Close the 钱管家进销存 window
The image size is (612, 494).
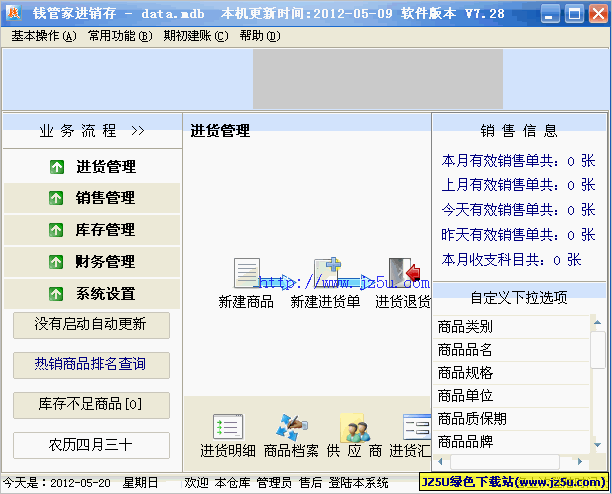pyautogui.click(x=598, y=14)
